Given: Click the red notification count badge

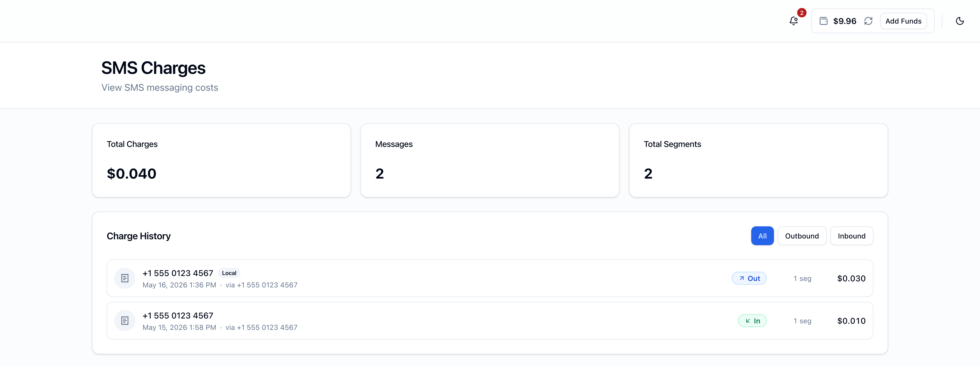Looking at the screenshot, I should pos(802,13).
